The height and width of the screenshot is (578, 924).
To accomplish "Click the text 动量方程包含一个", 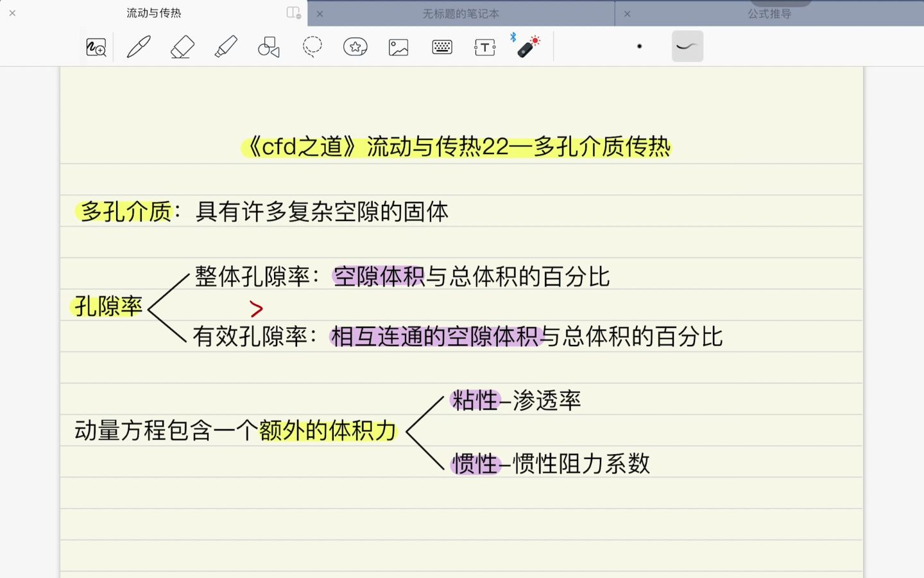I will (x=166, y=430).
